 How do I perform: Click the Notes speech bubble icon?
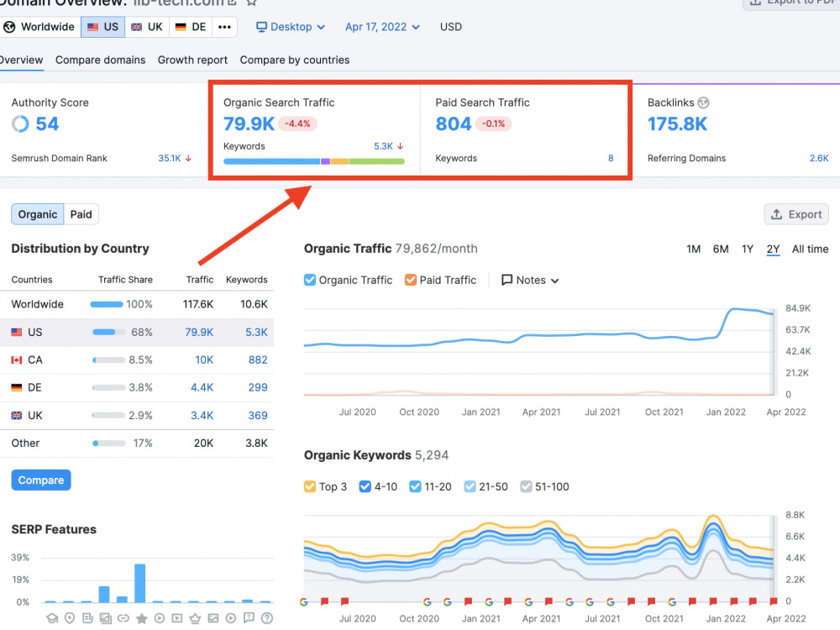507,280
